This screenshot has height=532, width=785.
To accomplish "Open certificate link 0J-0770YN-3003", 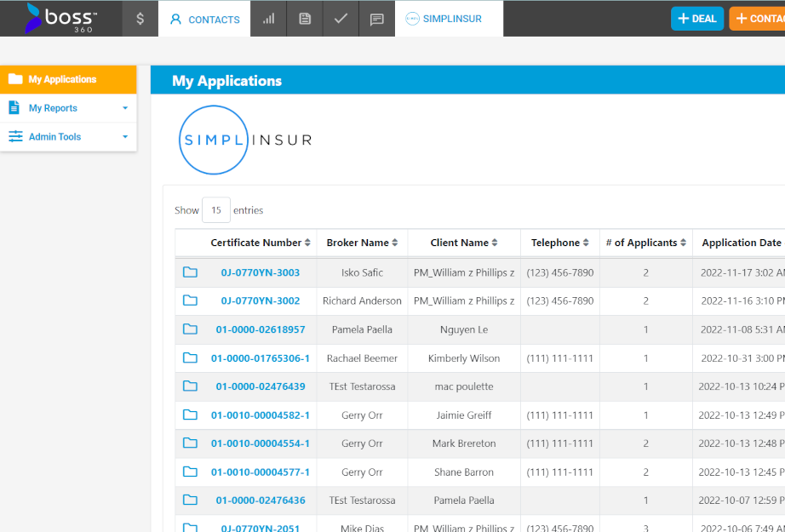I will pyautogui.click(x=261, y=272).
